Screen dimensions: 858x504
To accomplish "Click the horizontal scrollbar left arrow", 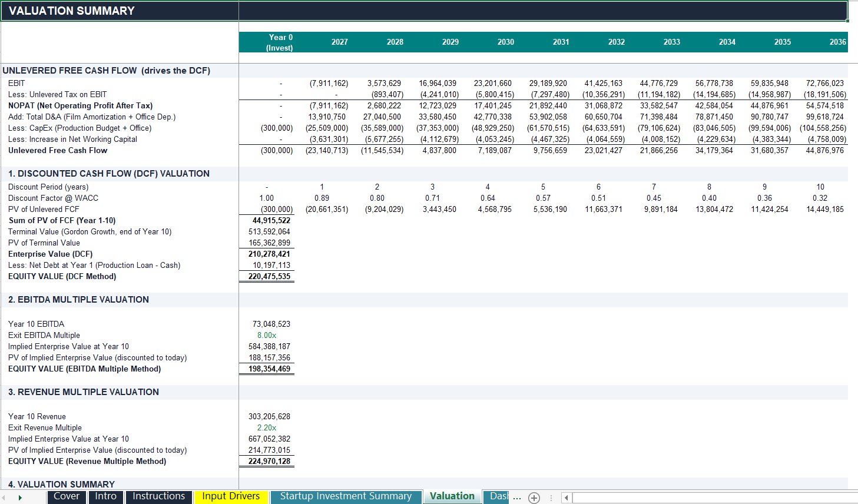I will (x=567, y=498).
